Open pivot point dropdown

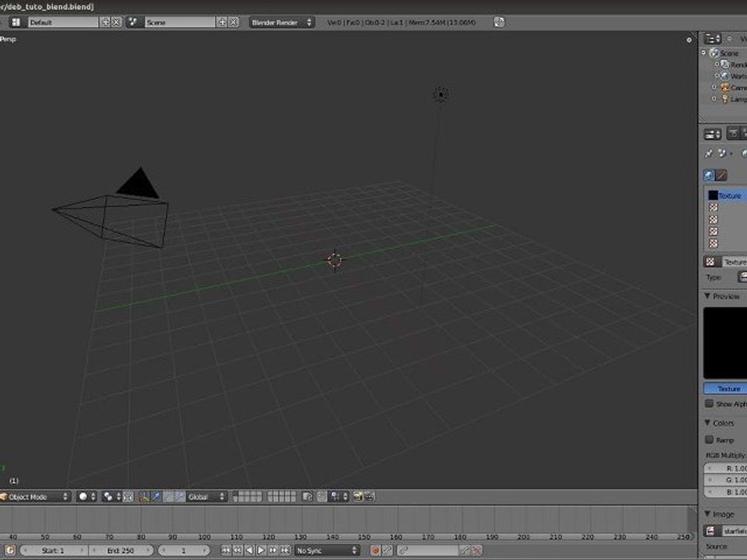pos(112,497)
